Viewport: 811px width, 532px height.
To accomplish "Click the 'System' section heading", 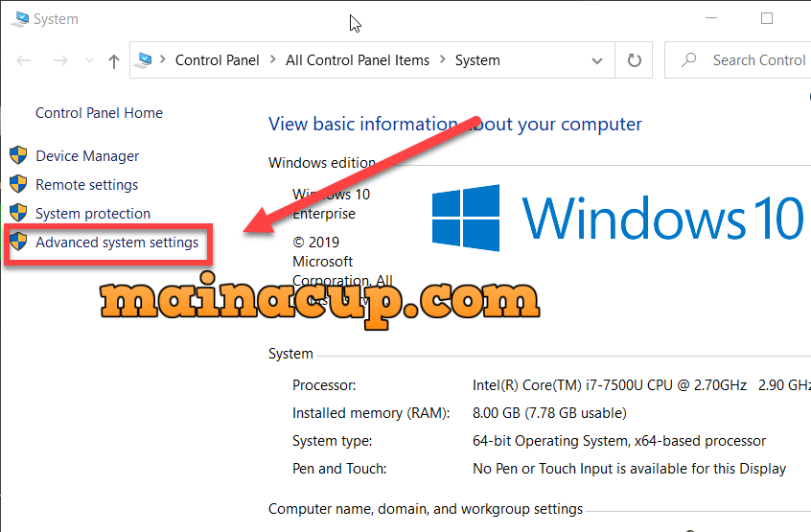I will [290, 354].
